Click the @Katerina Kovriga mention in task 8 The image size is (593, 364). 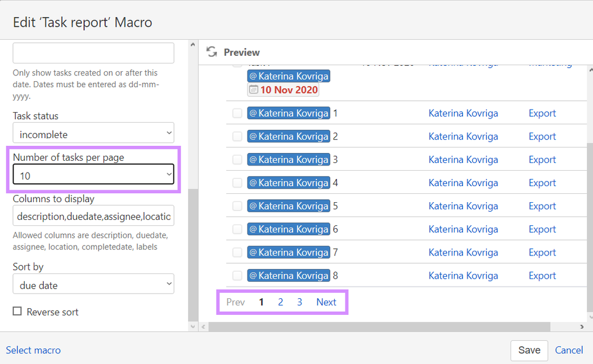click(x=288, y=276)
